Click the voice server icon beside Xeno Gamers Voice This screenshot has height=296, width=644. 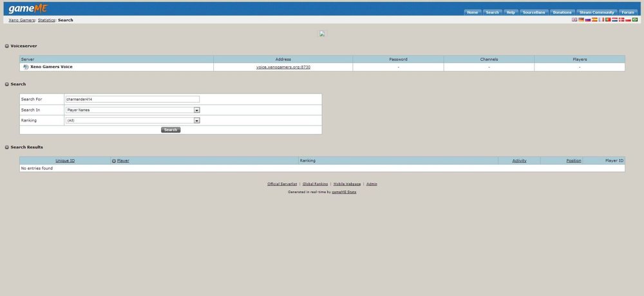(x=26, y=67)
